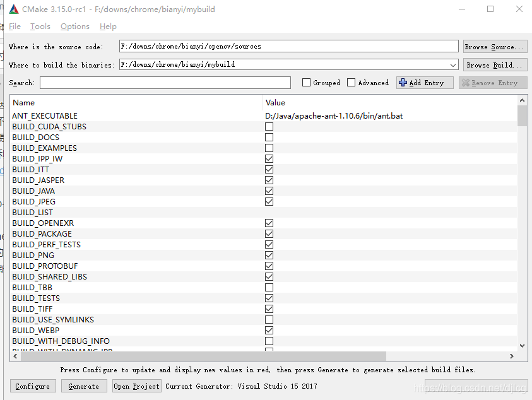This screenshot has height=400, width=532.
Task: Select the BUILD_PROTOBUF entry name
Action: click(45, 266)
